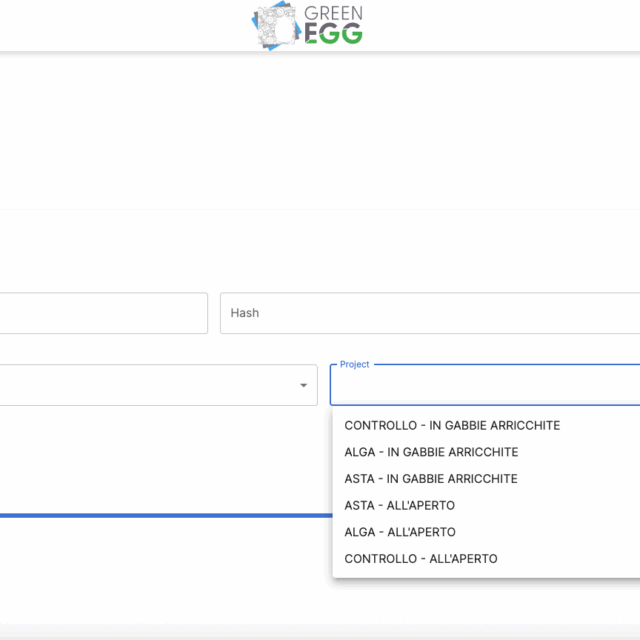Click the gray footer strip at bottom
The width and height of the screenshot is (640, 640).
(x=320, y=632)
